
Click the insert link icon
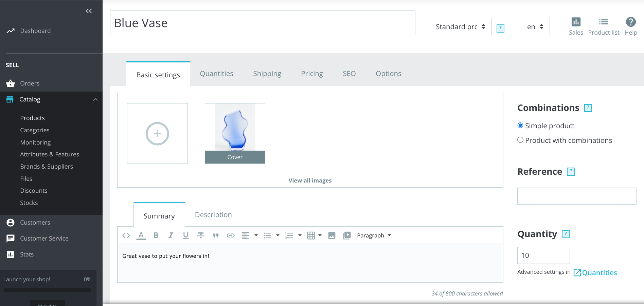[x=231, y=235]
